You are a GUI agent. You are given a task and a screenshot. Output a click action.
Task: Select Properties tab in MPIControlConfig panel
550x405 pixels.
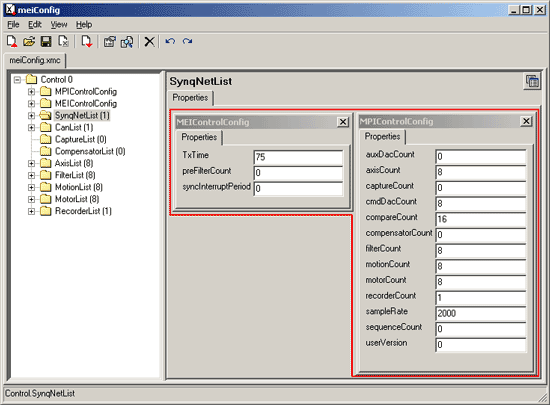[382, 136]
